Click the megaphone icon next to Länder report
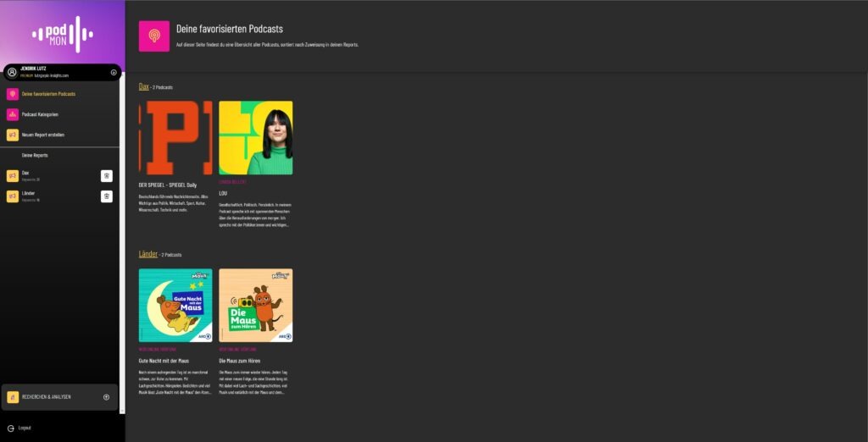Image resolution: width=868 pixels, height=442 pixels. (x=13, y=196)
